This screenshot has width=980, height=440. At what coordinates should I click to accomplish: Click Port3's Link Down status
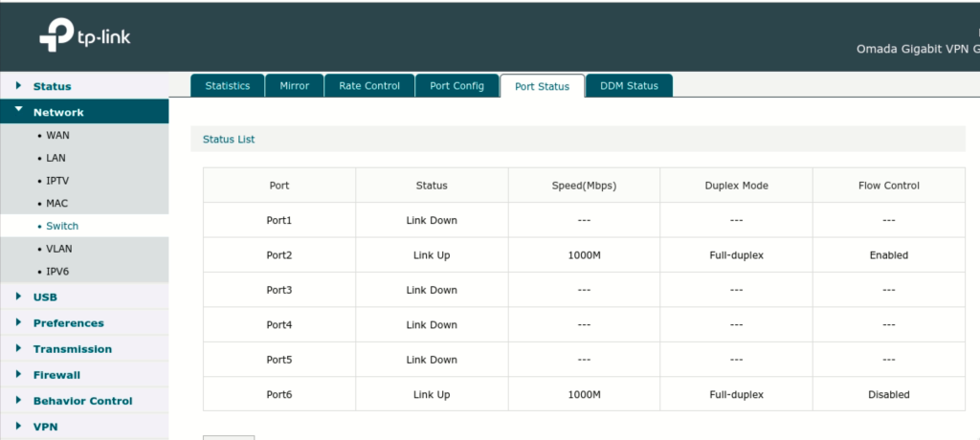pyautogui.click(x=432, y=290)
